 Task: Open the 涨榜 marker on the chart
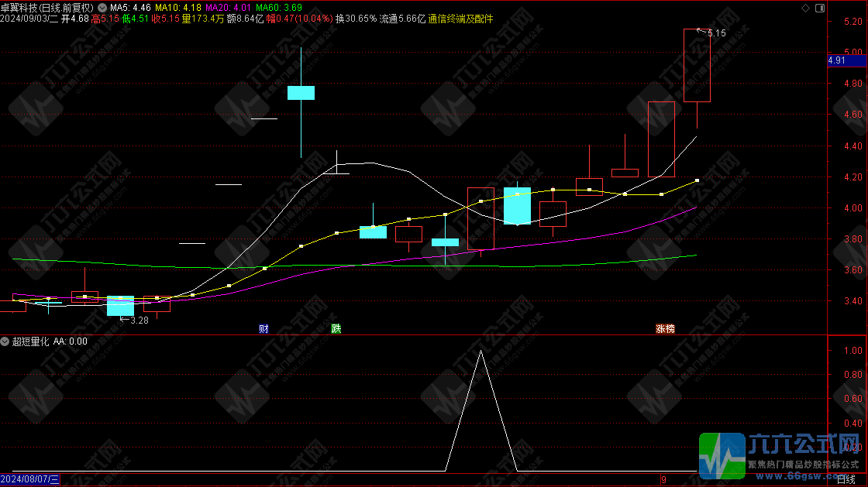(x=665, y=329)
